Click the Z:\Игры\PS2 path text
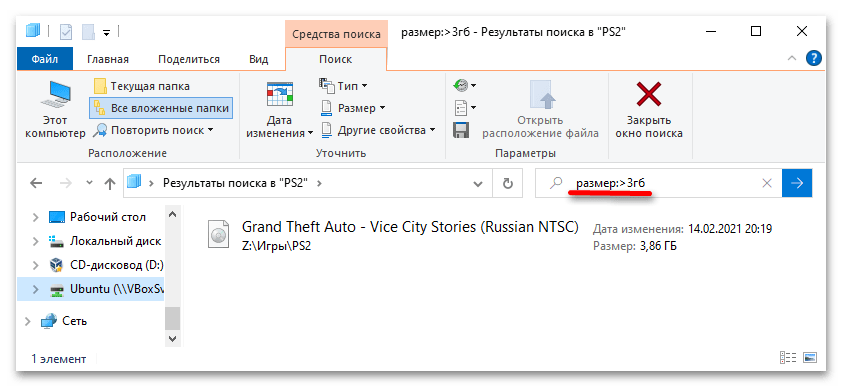 coord(277,246)
